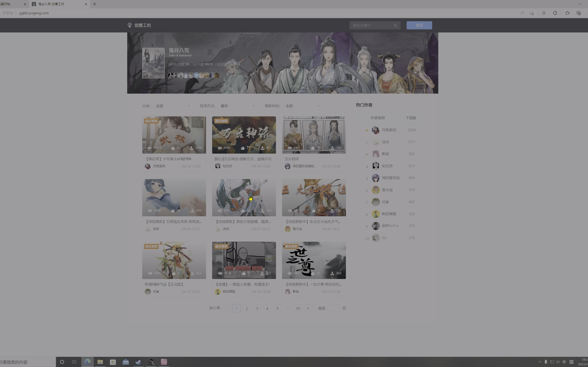Click download icon on 一世之尊 card
This screenshot has height=367, width=588.
coord(332,273)
